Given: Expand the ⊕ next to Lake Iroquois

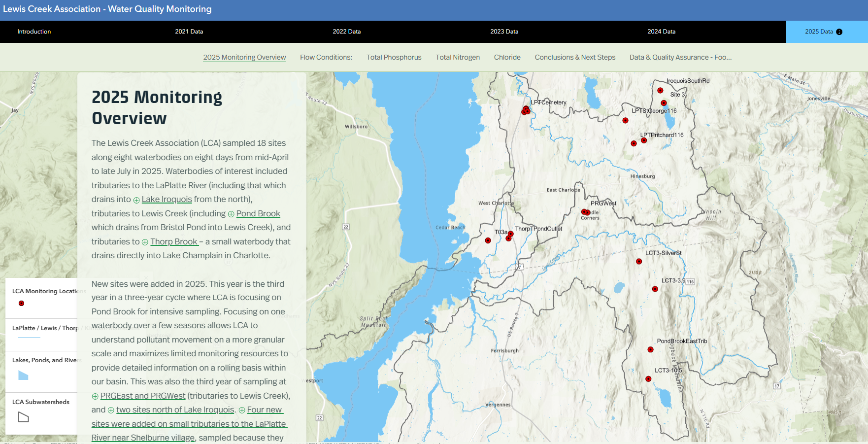Looking at the screenshot, I should pyautogui.click(x=136, y=200).
